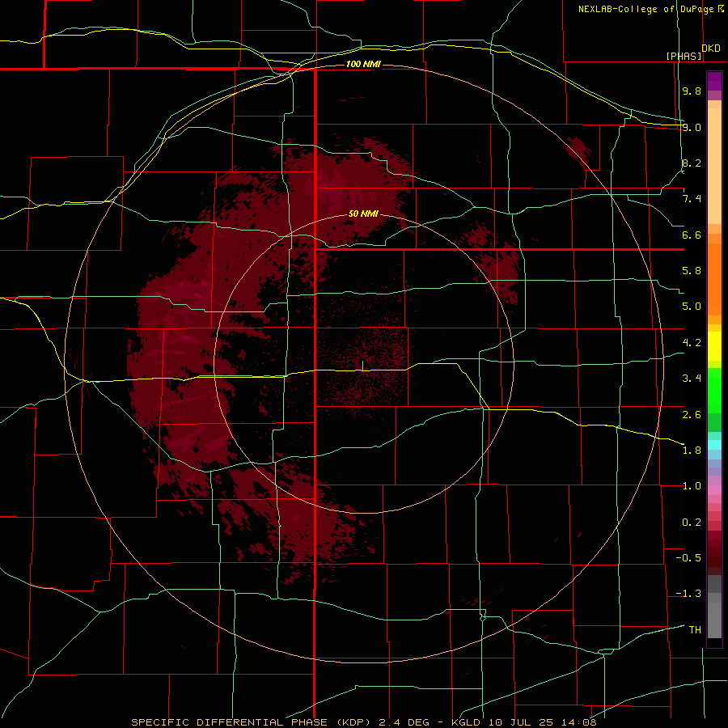Click the -0.5 scale label
Image resolution: width=728 pixels, height=728 pixels.
pos(688,558)
